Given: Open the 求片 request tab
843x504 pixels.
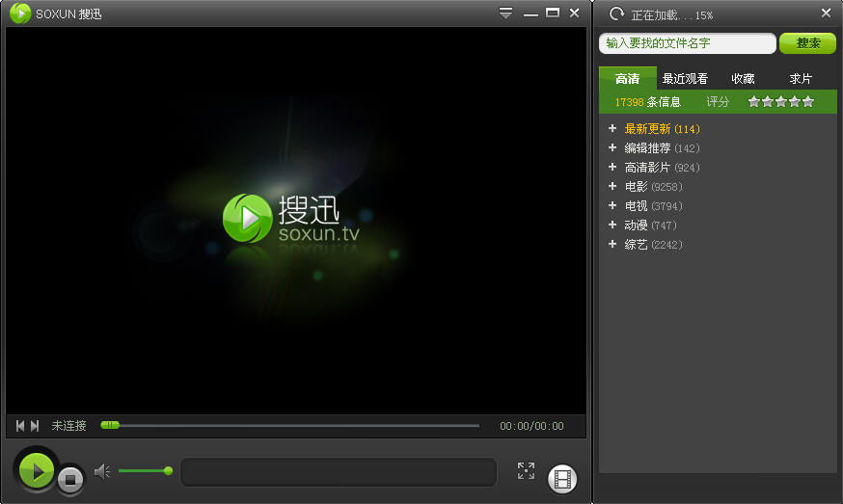Looking at the screenshot, I should (800, 79).
